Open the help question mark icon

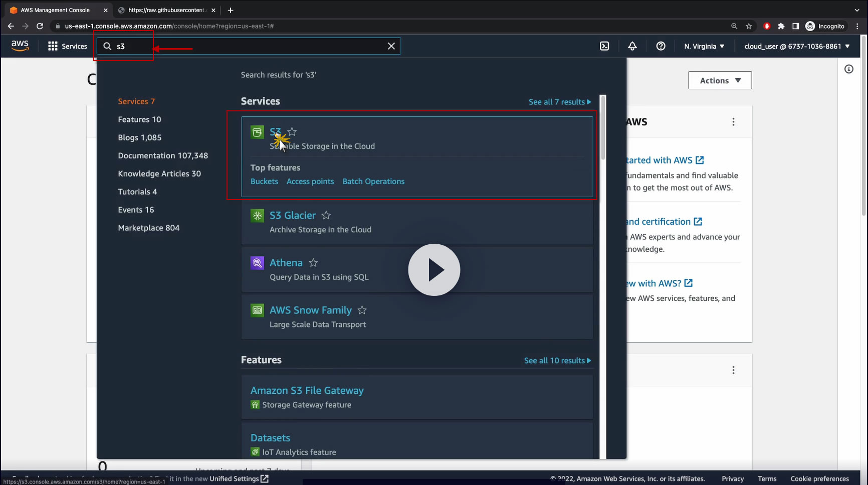(661, 46)
